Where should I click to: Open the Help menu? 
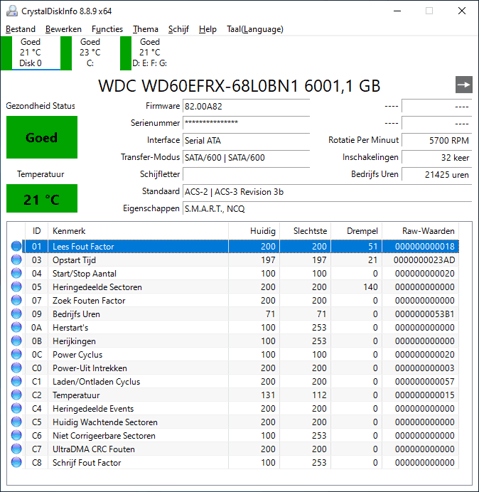point(208,29)
